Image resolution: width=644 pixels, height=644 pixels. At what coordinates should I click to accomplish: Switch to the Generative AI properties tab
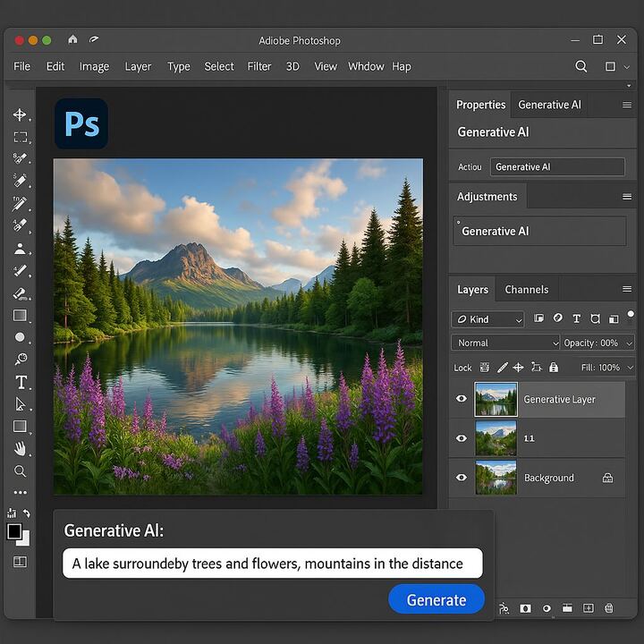click(x=549, y=105)
